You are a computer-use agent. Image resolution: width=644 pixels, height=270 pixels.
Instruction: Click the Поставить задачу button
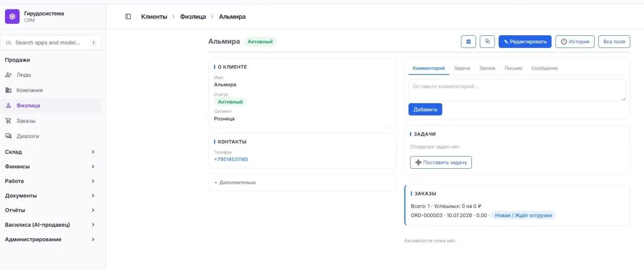pyautogui.click(x=441, y=162)
